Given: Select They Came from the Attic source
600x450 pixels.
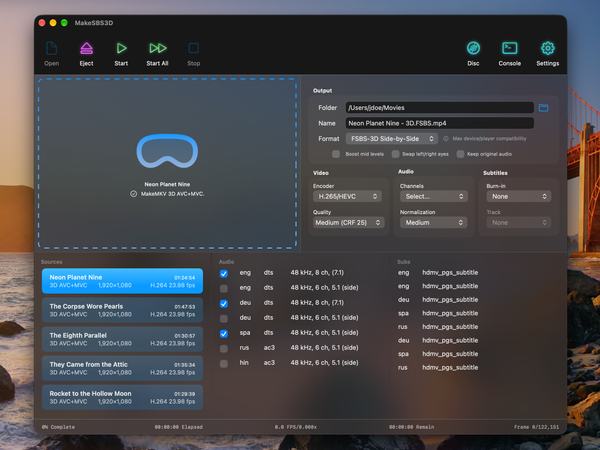Looking at the screenshot, I should click(122, 368).
